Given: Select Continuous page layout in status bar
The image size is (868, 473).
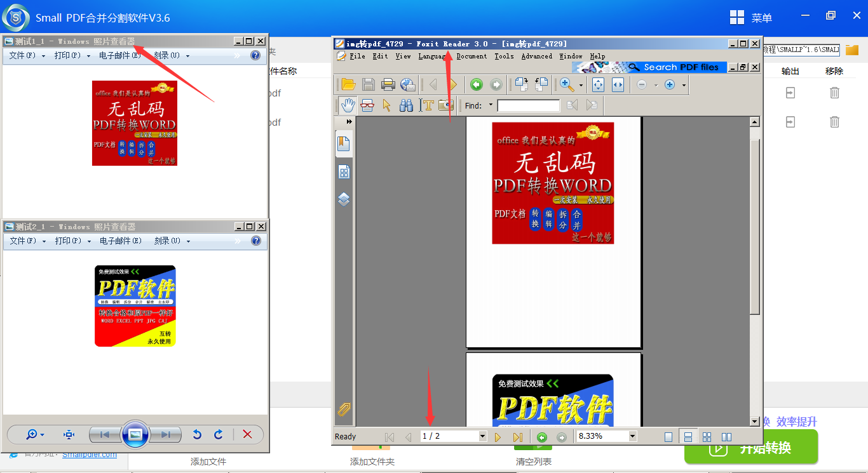Looking at the screenshot, I should click(x=687, y=437).
